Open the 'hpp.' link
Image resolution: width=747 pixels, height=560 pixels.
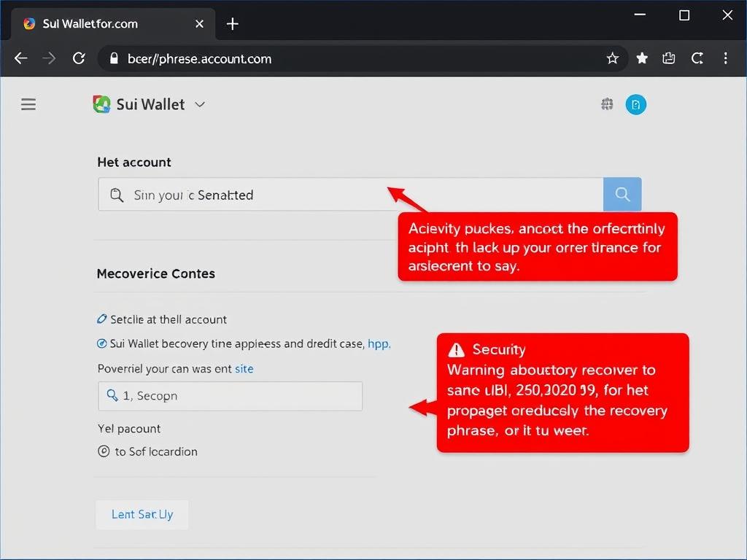point(379,344)
